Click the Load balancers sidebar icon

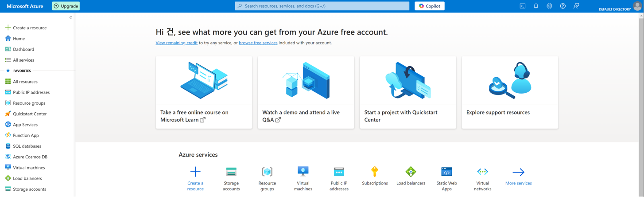click(x=8, y=178)
